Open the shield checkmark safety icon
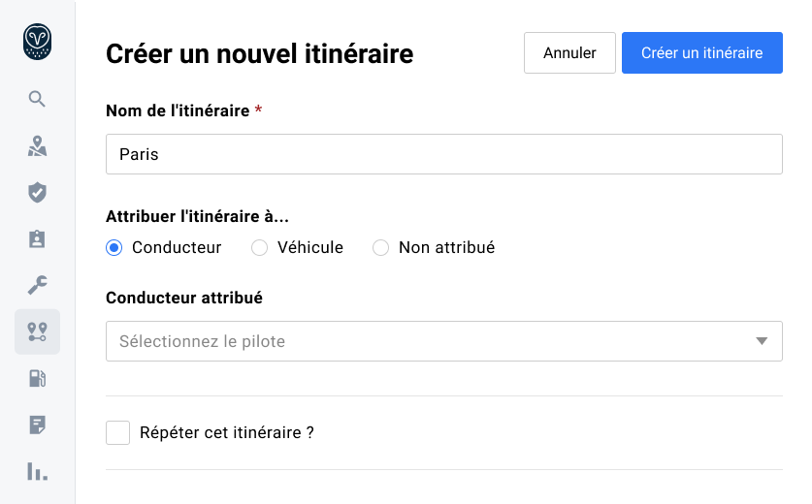Image resolution: width=812 pixels, height=504 pixels. click(37, 193)
